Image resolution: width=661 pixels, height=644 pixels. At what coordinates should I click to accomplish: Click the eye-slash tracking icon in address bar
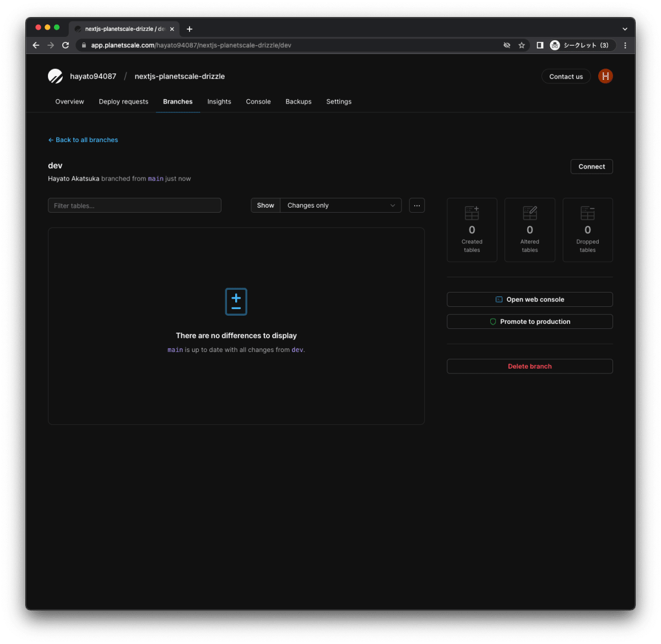(507, 45)
